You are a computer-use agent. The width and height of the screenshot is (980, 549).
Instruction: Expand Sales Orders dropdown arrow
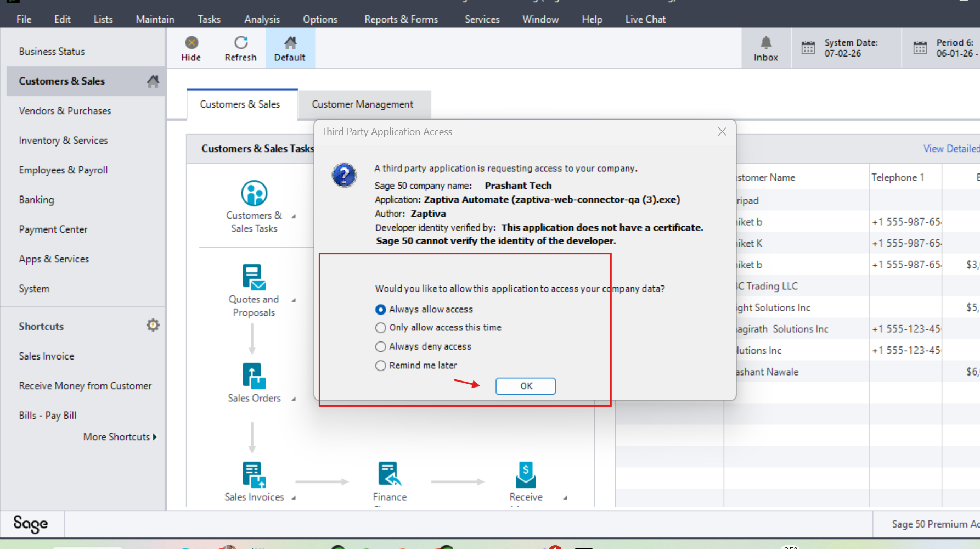click(294, 399)
